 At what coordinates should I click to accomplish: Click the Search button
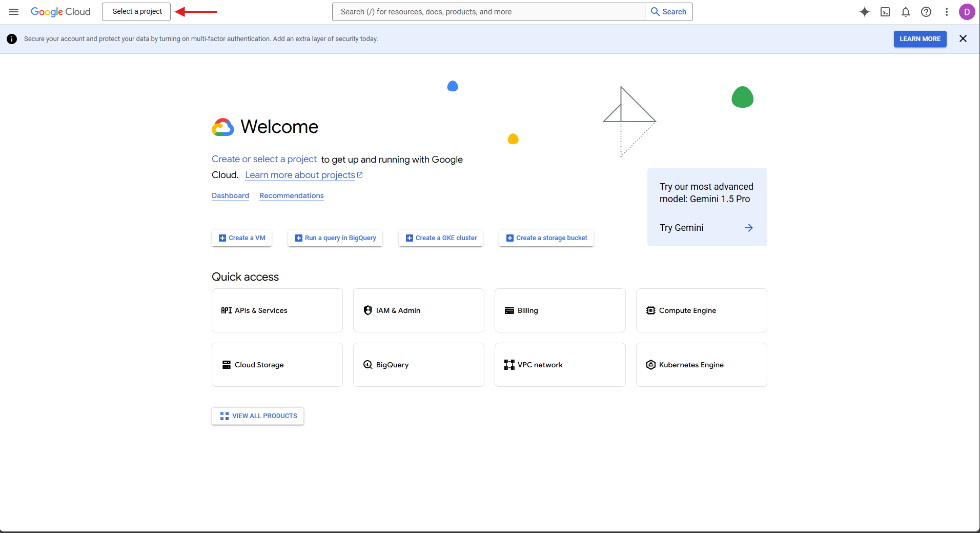(x=669, y=12)
